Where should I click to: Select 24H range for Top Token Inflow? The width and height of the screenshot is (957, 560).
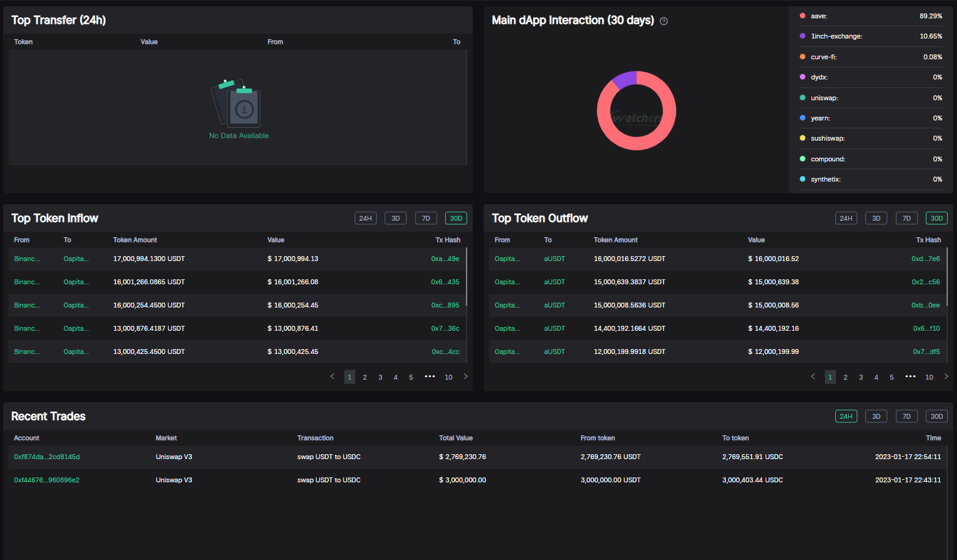coord(365,218)
